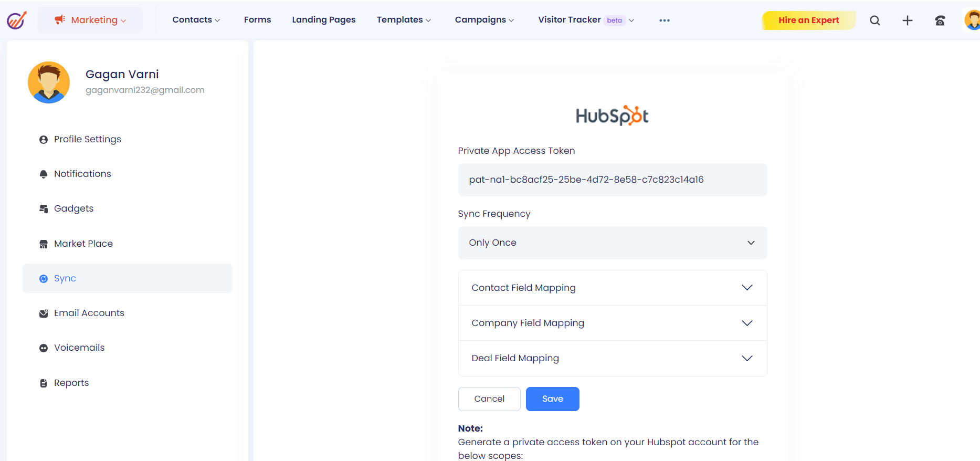Expand Deal Field Mapping section
The height and width of the screenshot is (461, 980).
click(x=612, y=358)
